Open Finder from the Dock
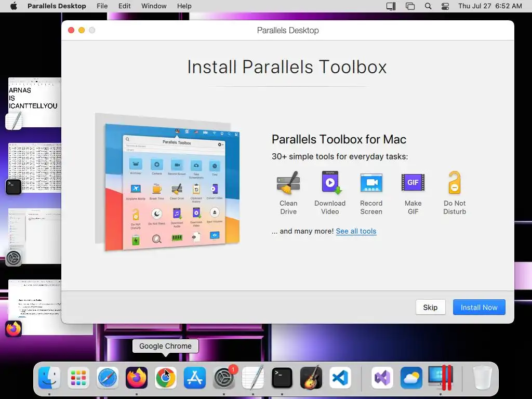Viewport: 532px width, 399px height. click(49, 378)
